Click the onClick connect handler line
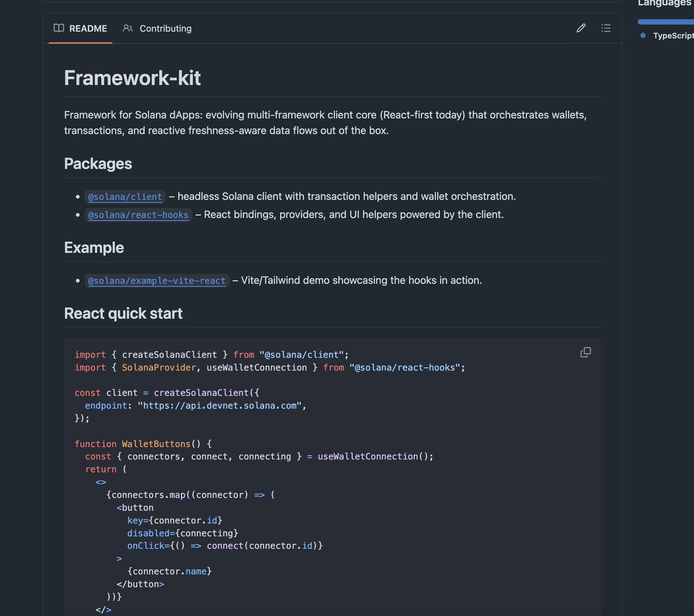The height and width of the screenshot is (616, 694). click(x=225, y=545)
